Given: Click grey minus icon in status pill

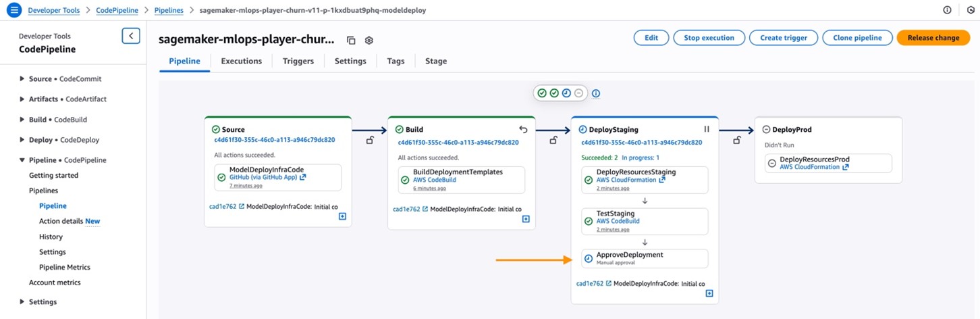Looking at the screenshot, I should pyautogui.click(x=578, y=93).
